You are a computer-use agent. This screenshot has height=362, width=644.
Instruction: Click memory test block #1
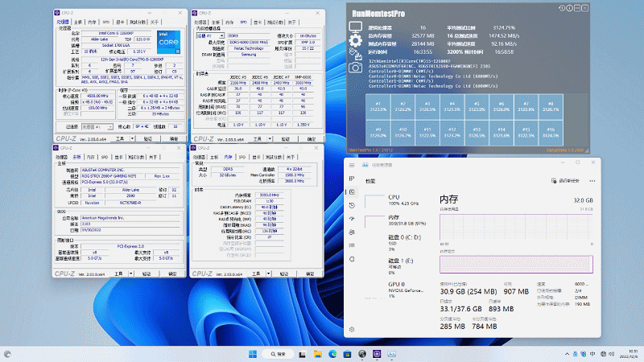click(x=378, y=107)
